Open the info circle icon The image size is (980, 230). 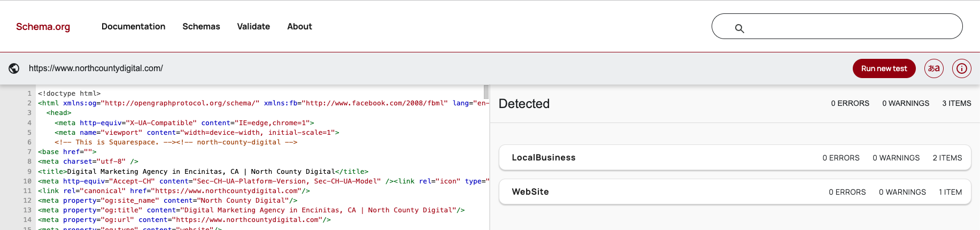pyautogui.click(x=961, y=68)
